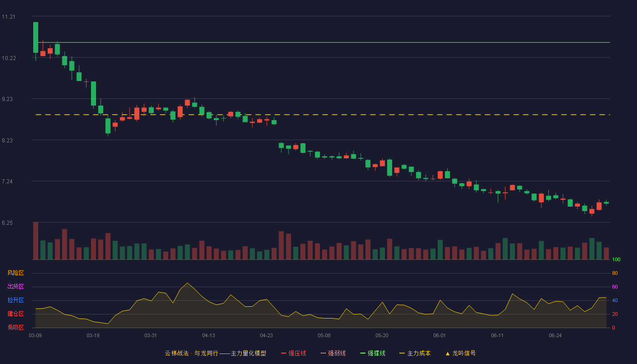
Task: Click the 6.25 price axis label
Action: (x=7, y=223)
